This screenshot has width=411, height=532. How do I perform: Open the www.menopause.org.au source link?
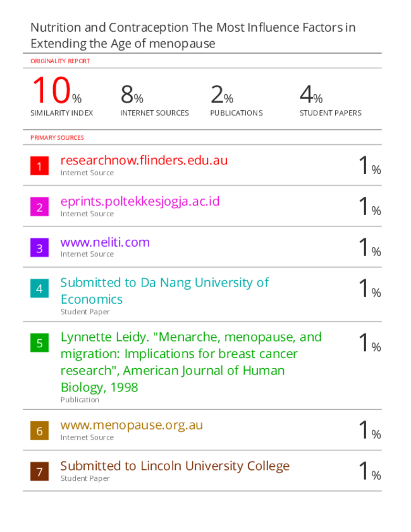[132, 425]
